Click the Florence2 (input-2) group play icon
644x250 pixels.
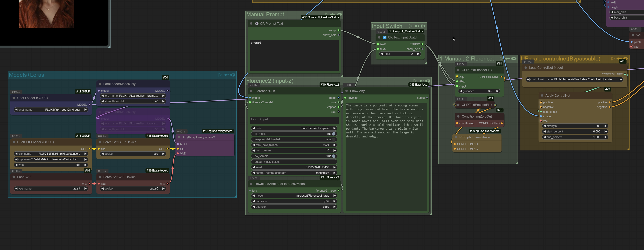[415, 81]
